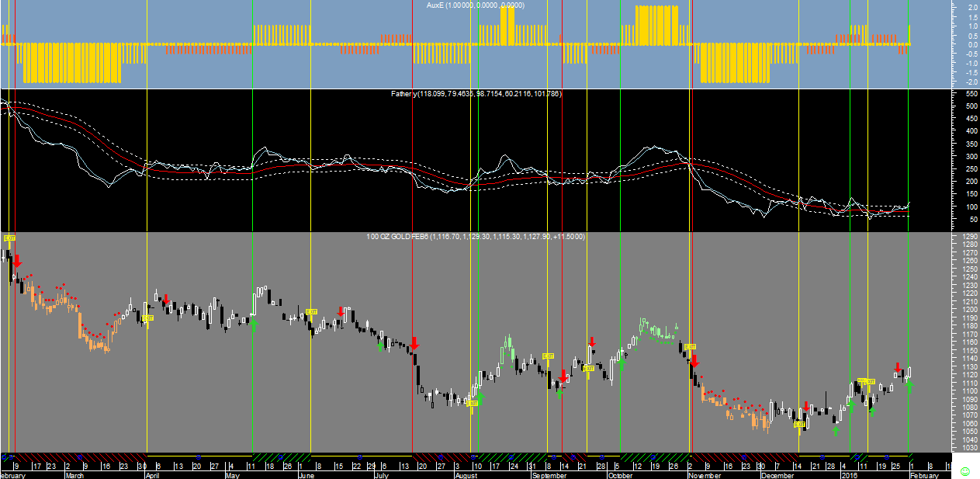
Task: Select the green up arrow at August 10
Action: [x=479, y=397]
